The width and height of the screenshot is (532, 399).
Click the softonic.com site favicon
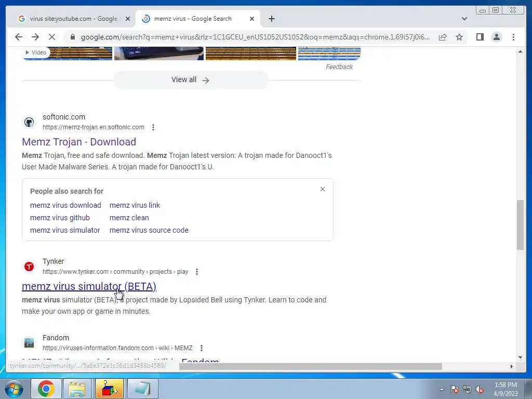29,122
